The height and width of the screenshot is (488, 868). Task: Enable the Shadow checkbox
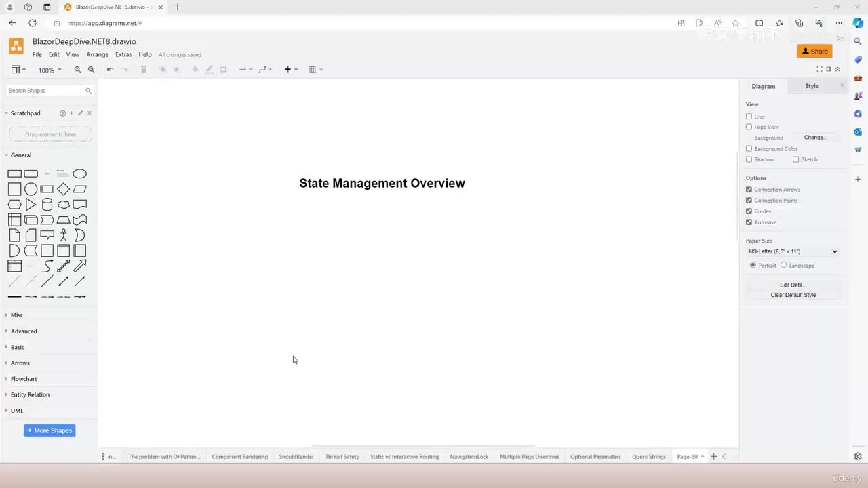coord(749,159)
